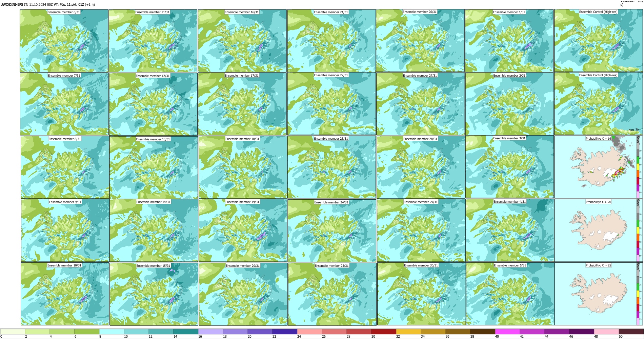
Task: Select the Ensemble member 16/31 map
Action: 242,41
